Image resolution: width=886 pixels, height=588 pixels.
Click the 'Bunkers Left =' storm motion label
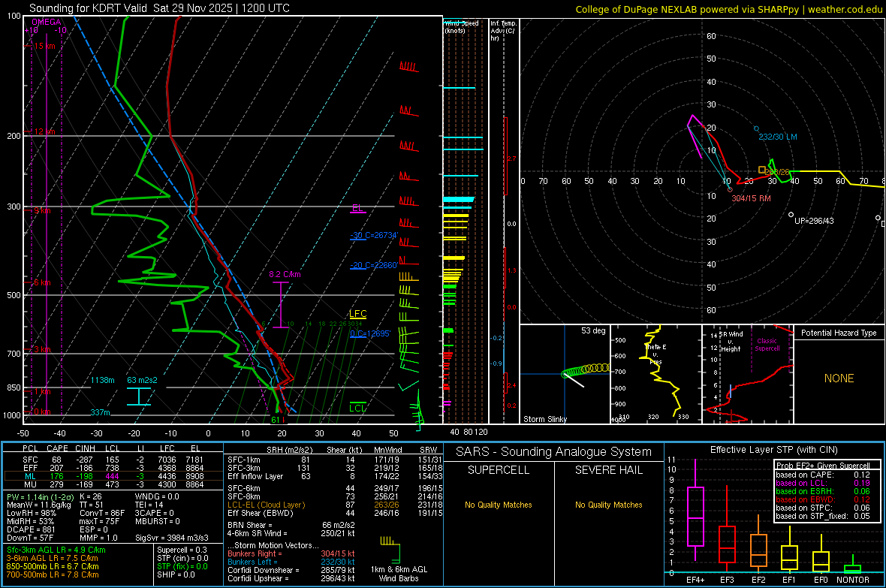click(x=252, y=562)
